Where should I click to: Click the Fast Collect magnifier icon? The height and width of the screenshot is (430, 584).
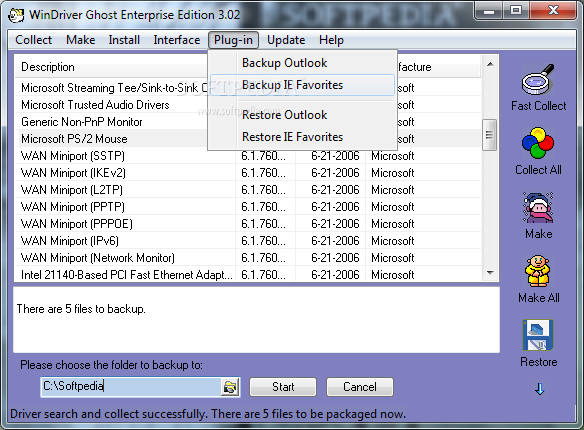(x=538, y=79)
